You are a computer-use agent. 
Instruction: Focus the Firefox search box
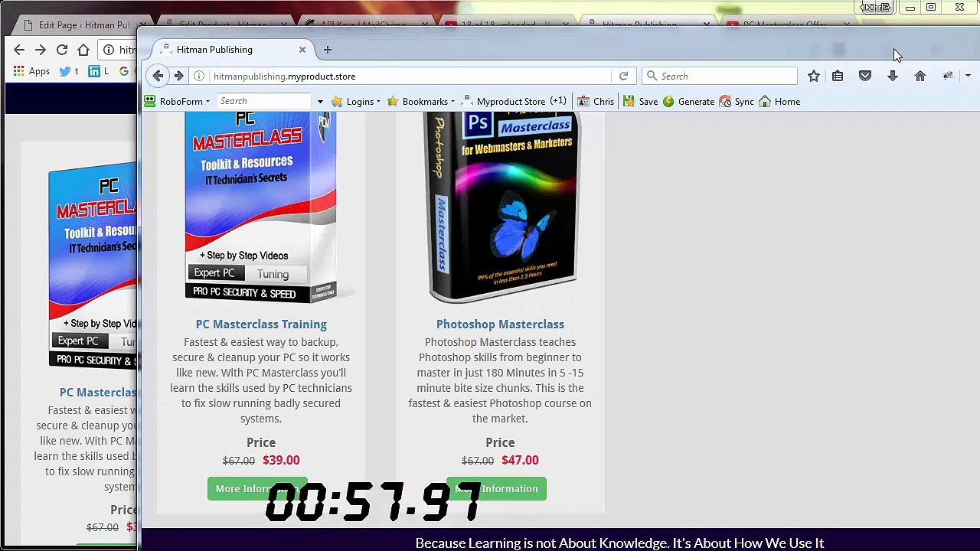[720, 76]
